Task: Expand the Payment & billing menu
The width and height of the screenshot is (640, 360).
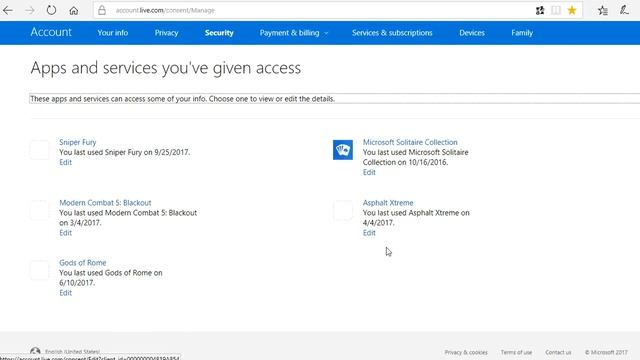Action: pyautogui.click(x=294, y=33)
